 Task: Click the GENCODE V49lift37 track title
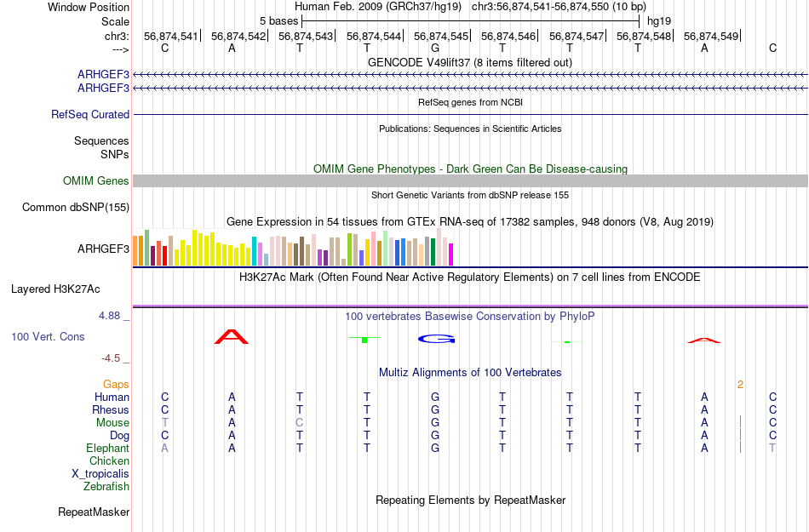(470, 62)
